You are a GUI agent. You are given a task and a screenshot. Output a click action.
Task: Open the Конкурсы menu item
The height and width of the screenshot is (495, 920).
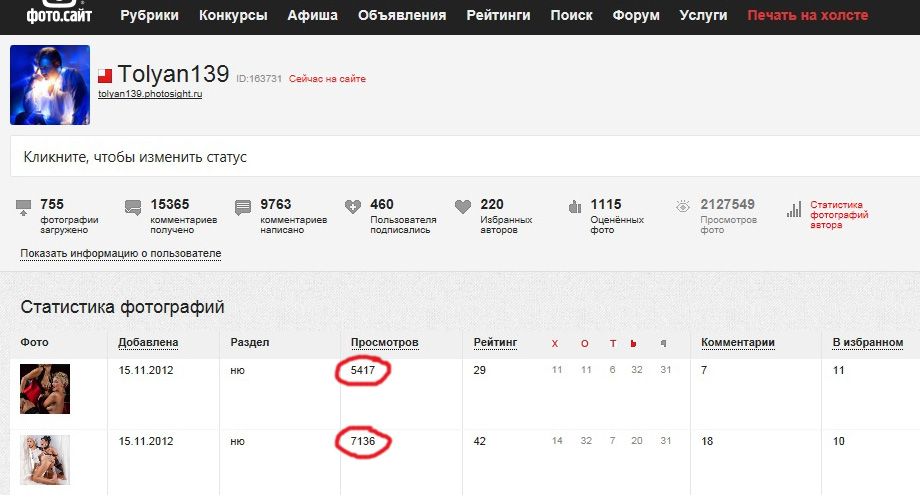coord(233,16)
